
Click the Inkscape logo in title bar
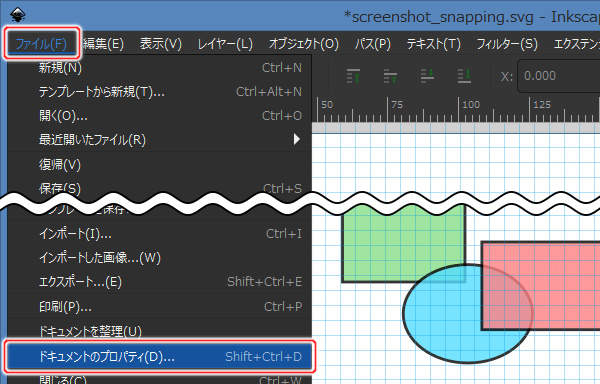[x=17, y=15]
